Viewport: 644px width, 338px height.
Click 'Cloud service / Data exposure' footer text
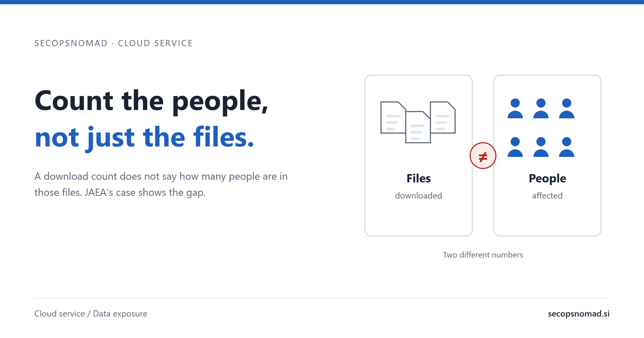point(91,314)
